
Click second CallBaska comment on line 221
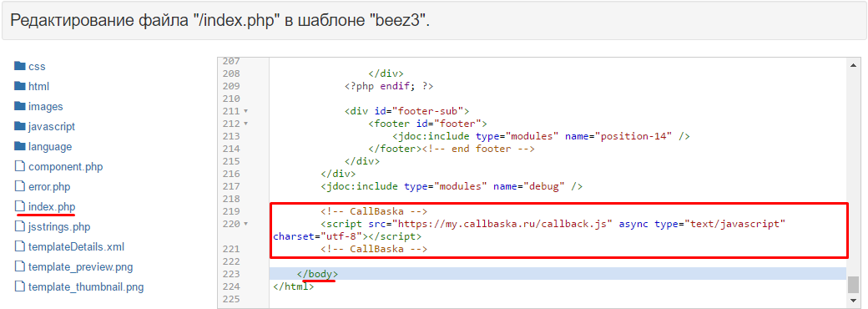tap(374, 249)
